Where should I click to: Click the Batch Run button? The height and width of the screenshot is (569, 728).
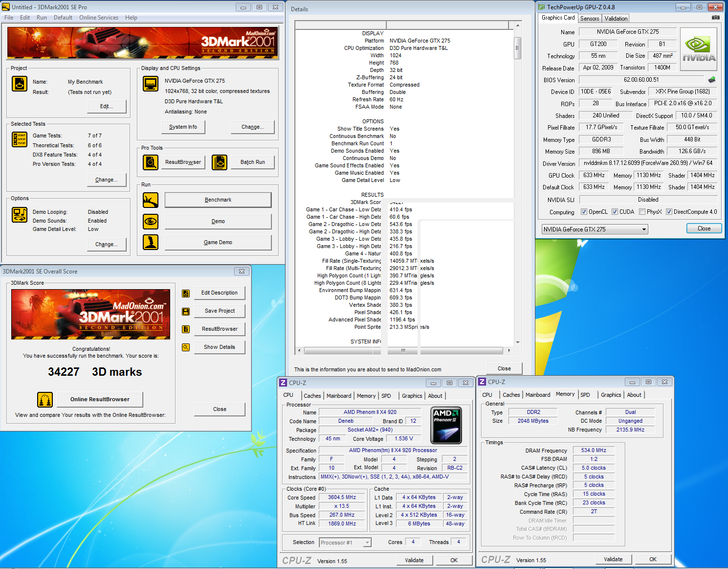click(253, 162)
